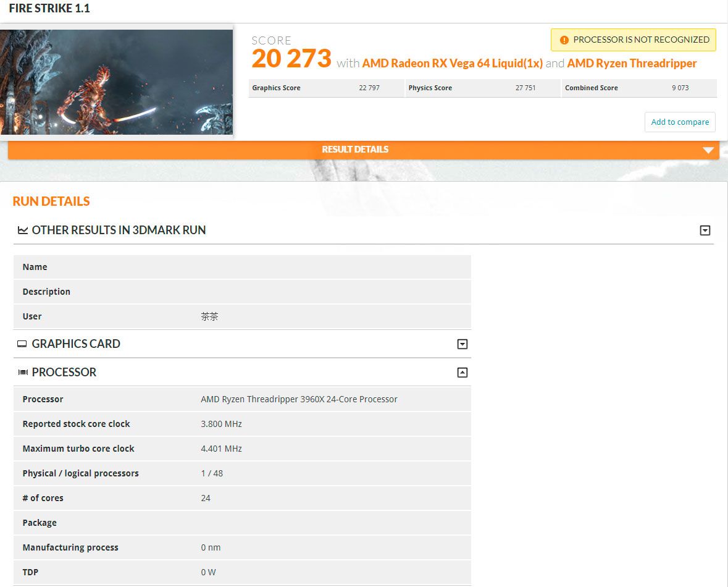Viewport: 728px width, 587px height.
Task: Click the RUN DETAILS heading
Action: coord(51,201)
